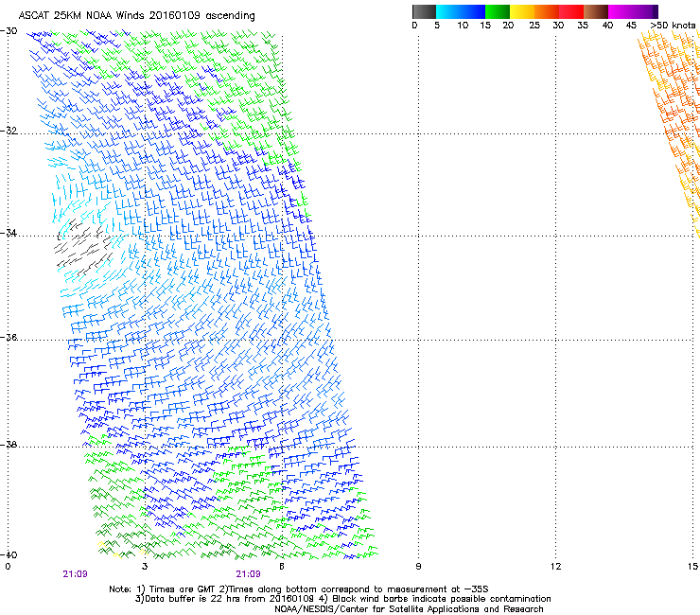This screenshot has width=700, height=615.
Task: Click the latitude label '-34'
Action: (x=9, y=233)
